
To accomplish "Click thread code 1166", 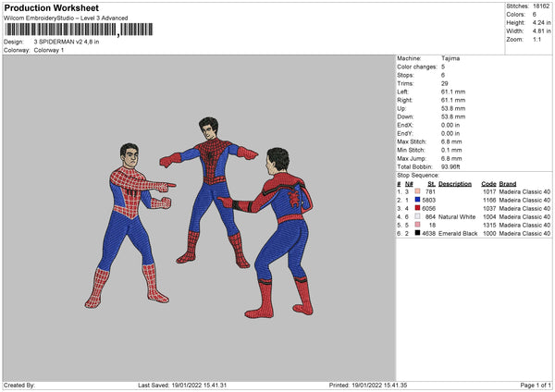I will tap(489, 201).
